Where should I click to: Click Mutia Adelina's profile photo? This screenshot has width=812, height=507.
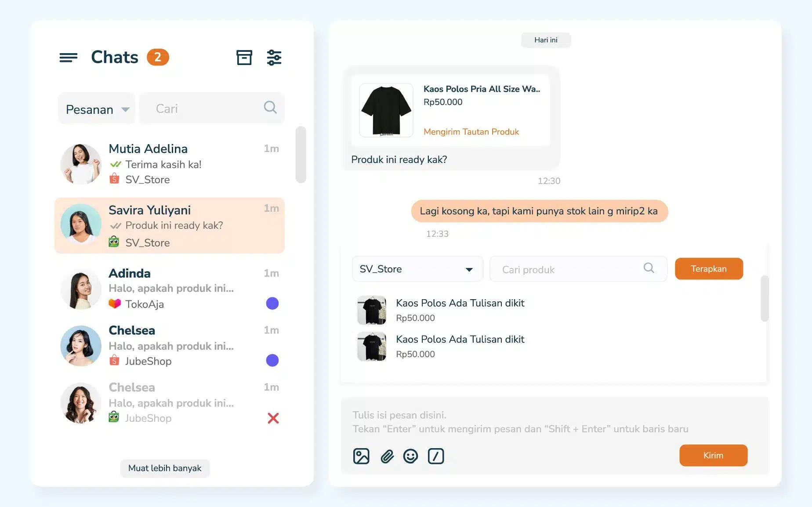[81, 164]
